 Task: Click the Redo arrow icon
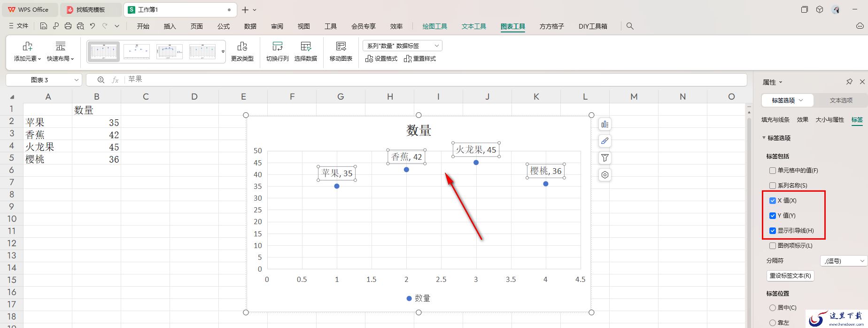pyautogui.click(x=105, y=26)
